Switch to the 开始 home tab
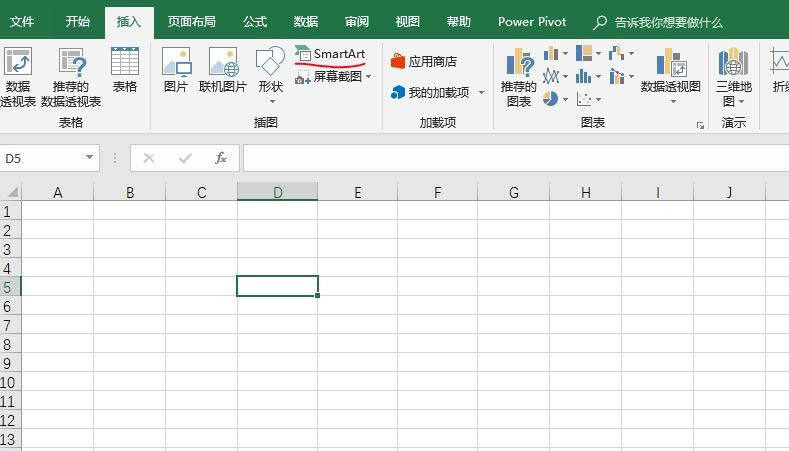Viewport: 789px width, 451px height. point(77,22)
